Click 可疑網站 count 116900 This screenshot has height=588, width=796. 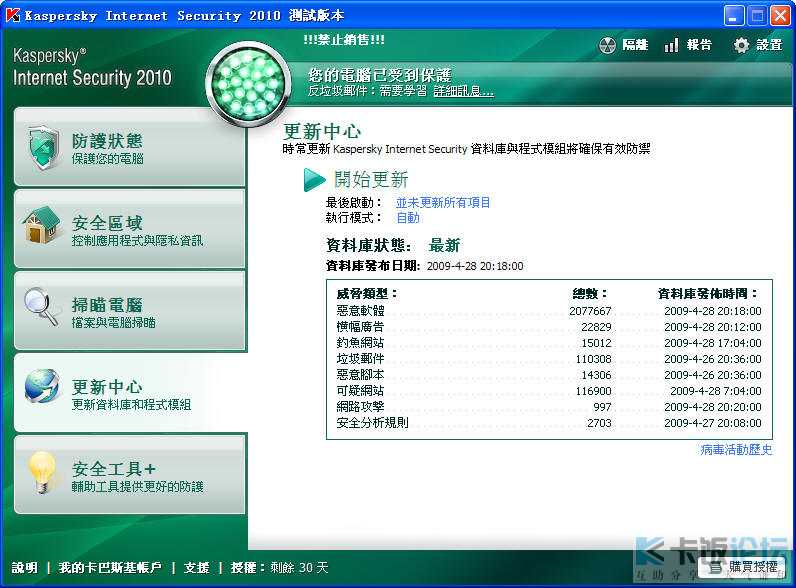[x=593, y=391]
